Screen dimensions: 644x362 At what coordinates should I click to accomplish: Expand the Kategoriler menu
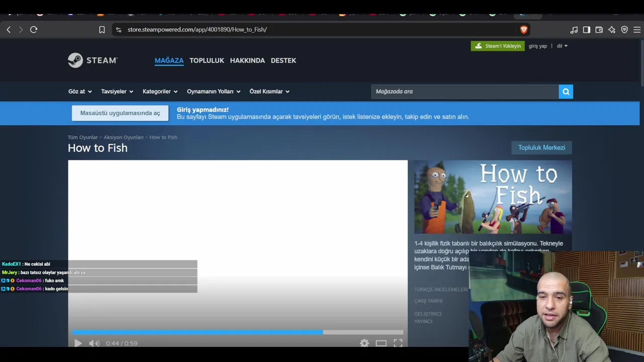[x=160, y=92]
